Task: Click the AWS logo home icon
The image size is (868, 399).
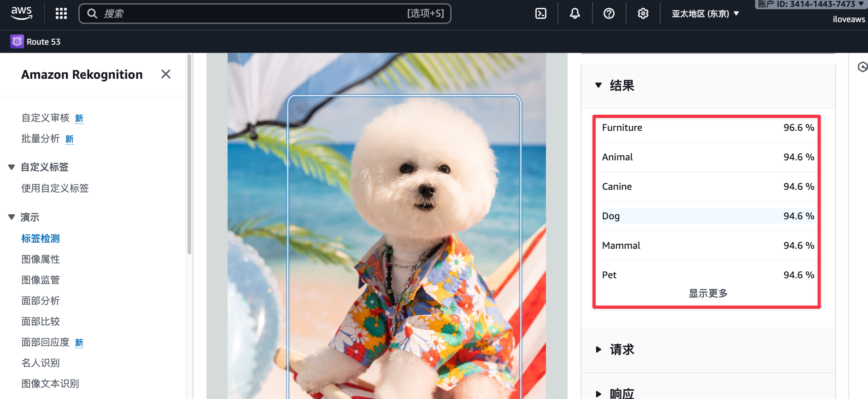Action: click(22, 13)
